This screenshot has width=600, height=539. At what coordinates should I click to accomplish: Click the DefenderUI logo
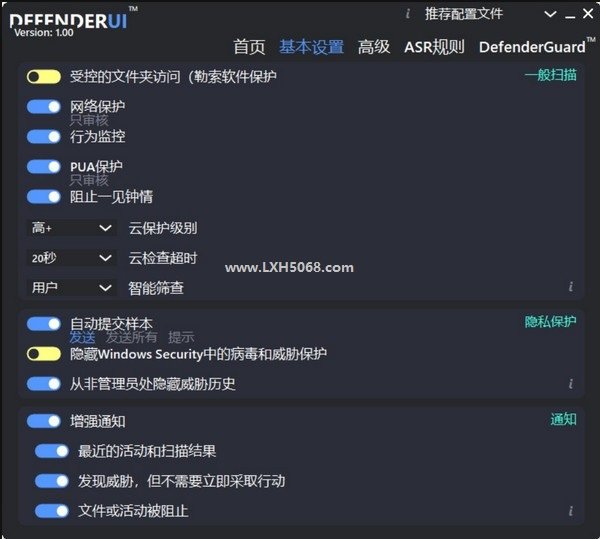[x=68, y=21]
